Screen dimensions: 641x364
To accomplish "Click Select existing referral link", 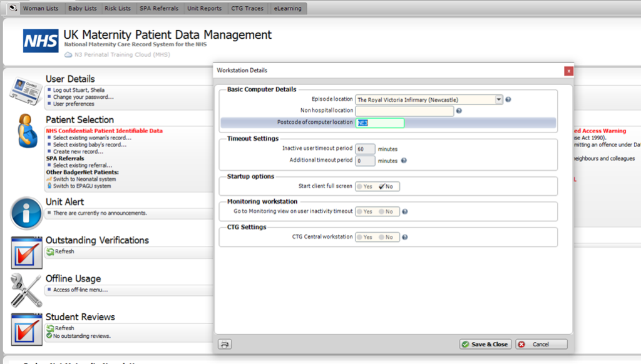I will tap(83, 165).
